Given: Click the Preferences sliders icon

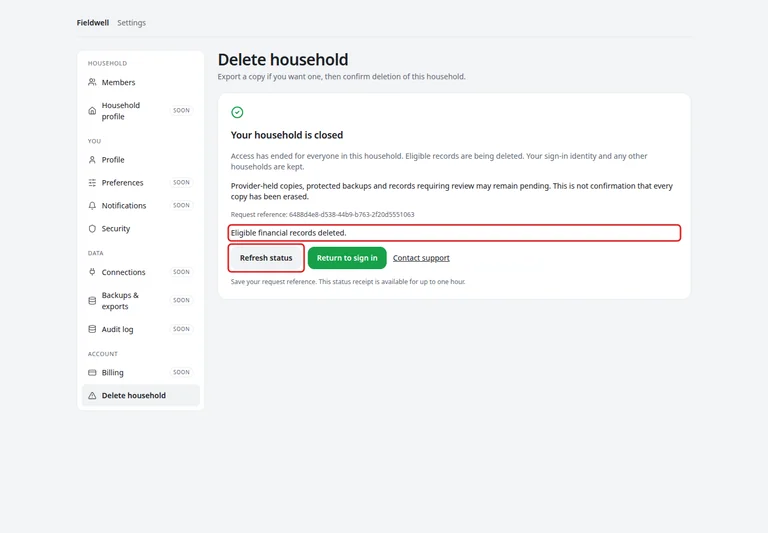Looking at the screenshot, I should (92, 183).
